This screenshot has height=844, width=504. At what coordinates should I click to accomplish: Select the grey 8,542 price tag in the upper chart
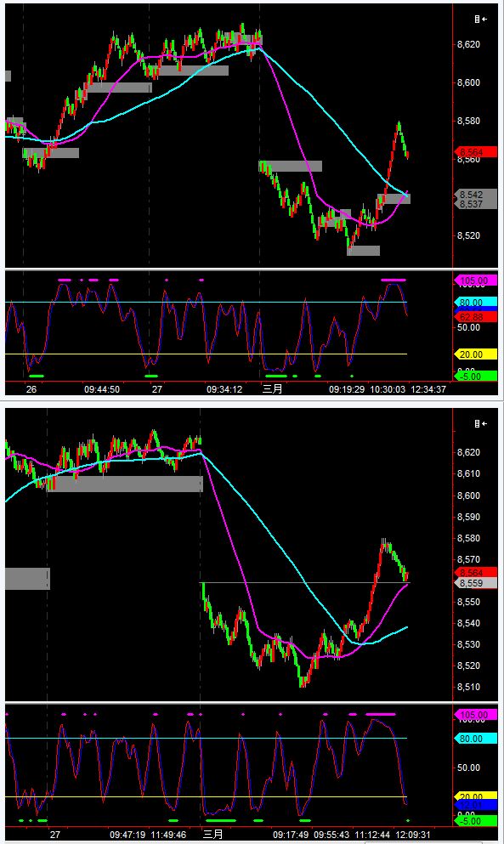click(x=475, y=195)
